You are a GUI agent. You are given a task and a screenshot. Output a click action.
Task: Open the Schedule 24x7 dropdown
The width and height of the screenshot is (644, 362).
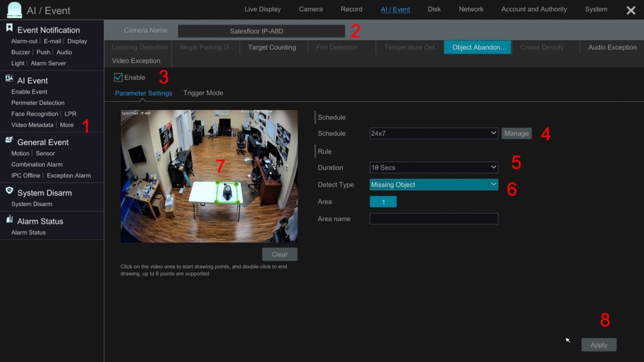click(x=433, y=133)
